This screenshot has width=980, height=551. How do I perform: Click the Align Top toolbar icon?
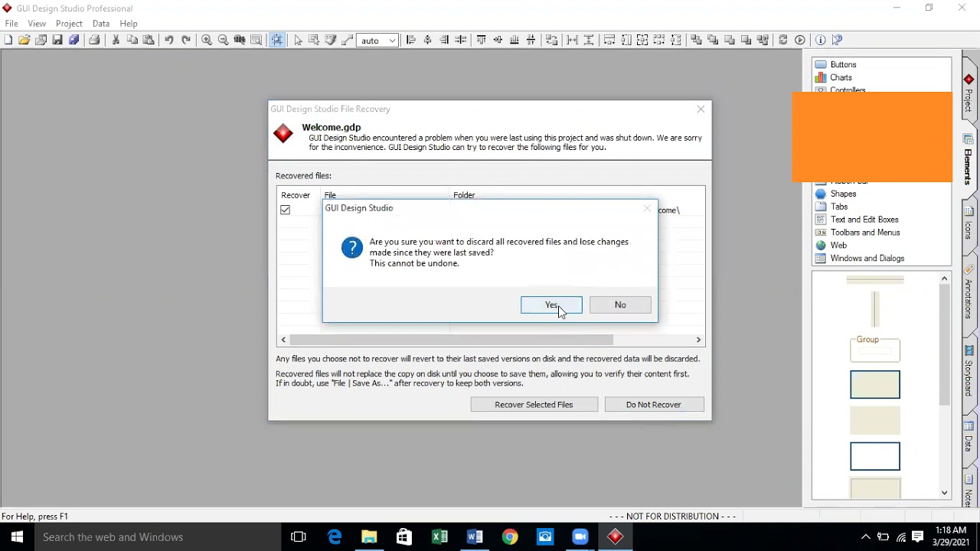[482, 40]
